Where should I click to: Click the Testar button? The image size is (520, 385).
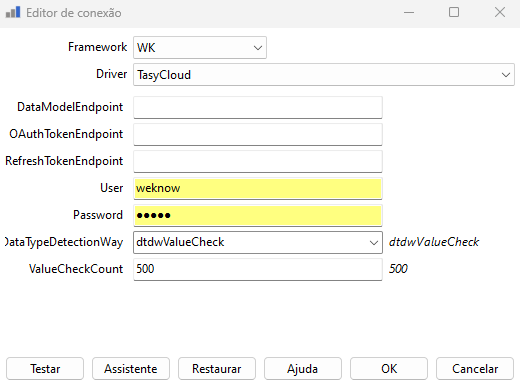(45, 369)
